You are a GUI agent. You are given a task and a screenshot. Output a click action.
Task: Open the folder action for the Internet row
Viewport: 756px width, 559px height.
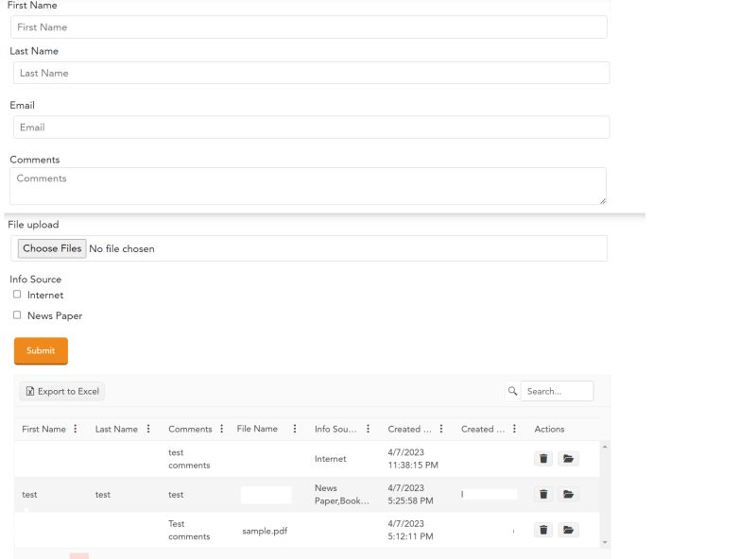pos(568,458)
